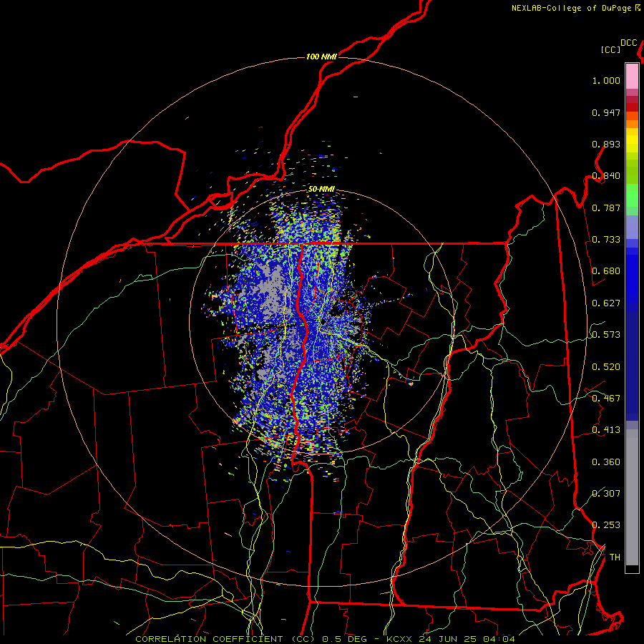Image resolution: width=644 pixels, height=644 pixels.
Task: Pick the lavender-blue color bar segment near 0.733
Action: 632,228
